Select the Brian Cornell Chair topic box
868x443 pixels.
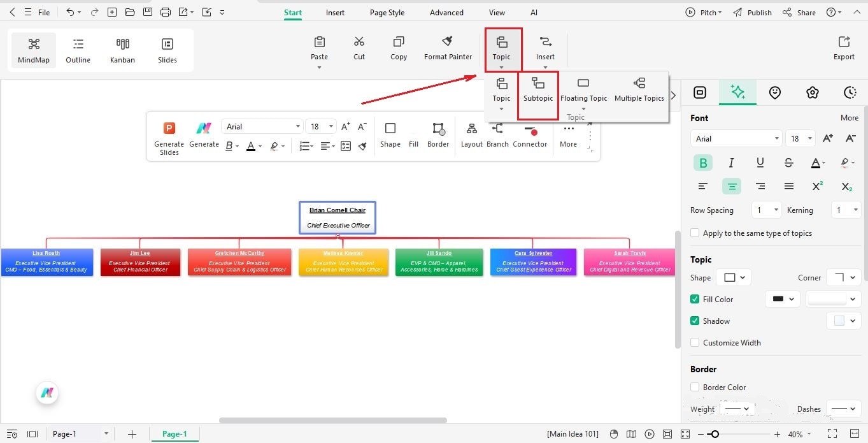[x=338, y=217]
